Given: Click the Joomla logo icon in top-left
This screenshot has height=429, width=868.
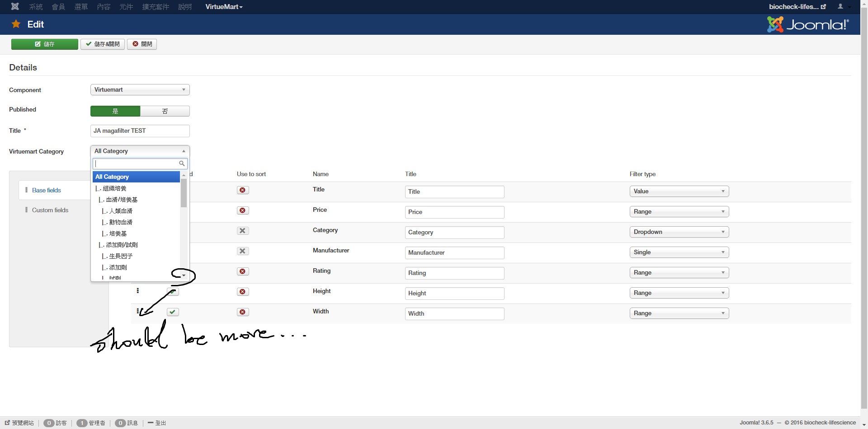Looking at the screenshot, I should click(x=15, y=6).
